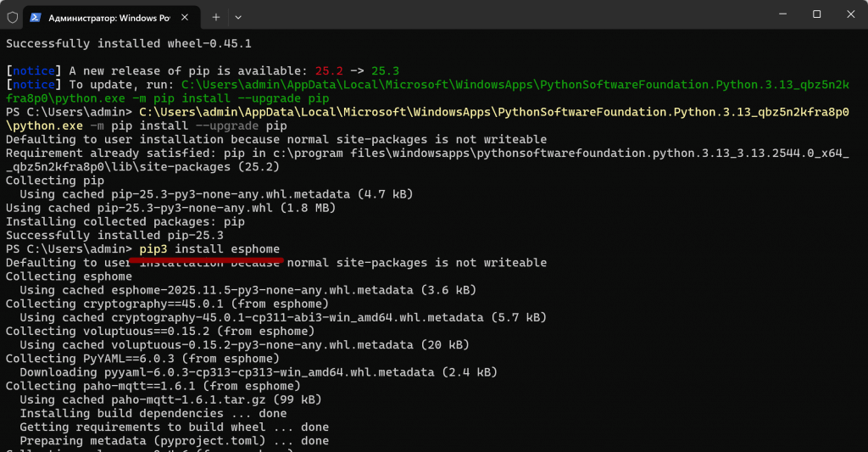Expand the new tab profile dropdown
This screenshot has height=452, width=868.
point(238,16)
